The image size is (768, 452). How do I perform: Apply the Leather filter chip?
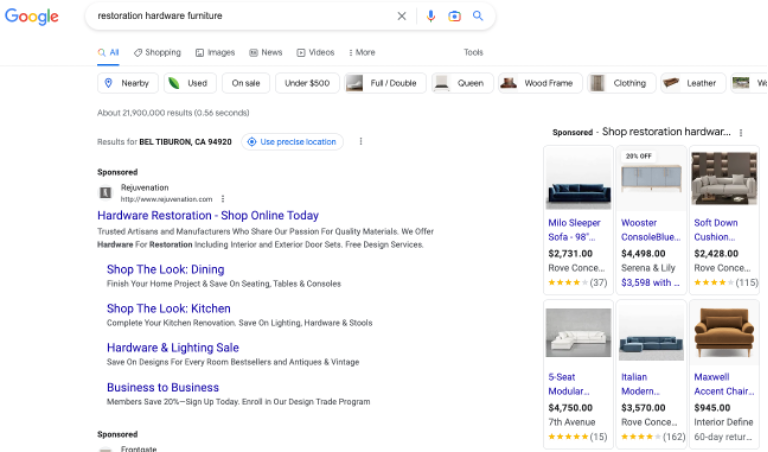[x=693, y=83]
